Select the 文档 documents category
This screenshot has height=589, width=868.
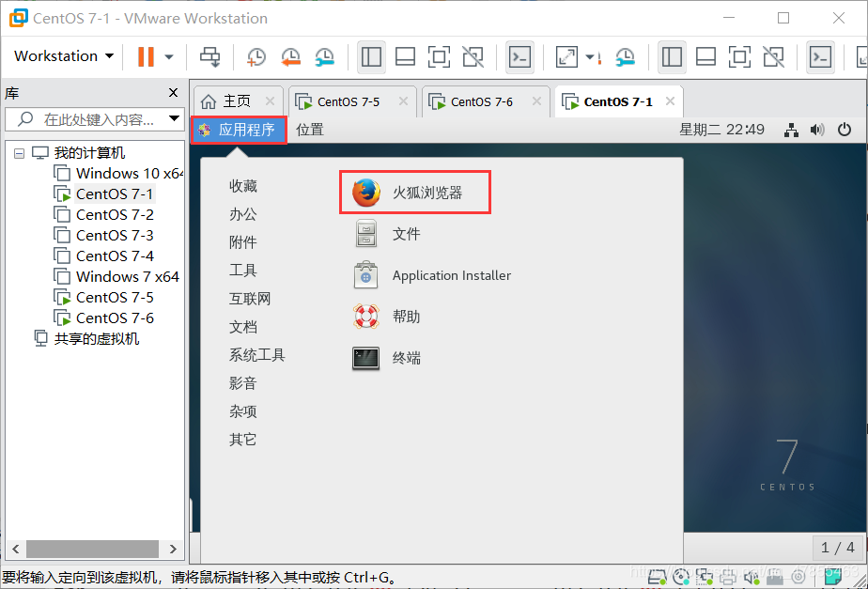coord(243,327)
